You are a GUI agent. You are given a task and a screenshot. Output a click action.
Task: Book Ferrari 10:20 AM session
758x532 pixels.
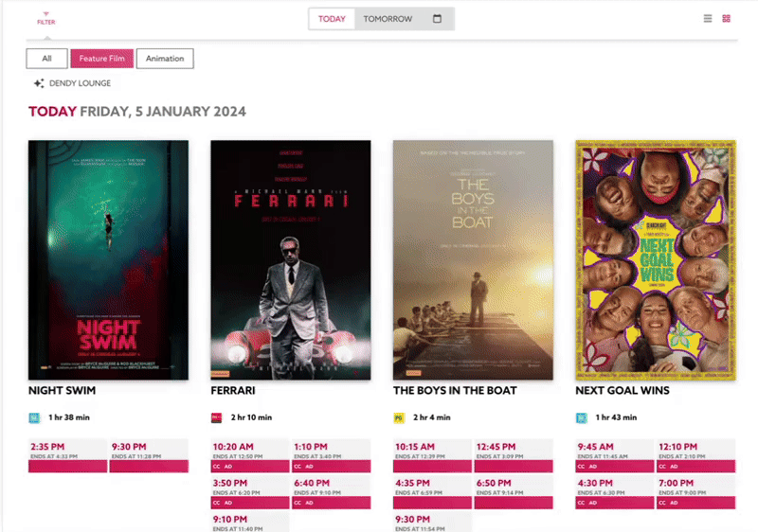(x=250, y=455)
